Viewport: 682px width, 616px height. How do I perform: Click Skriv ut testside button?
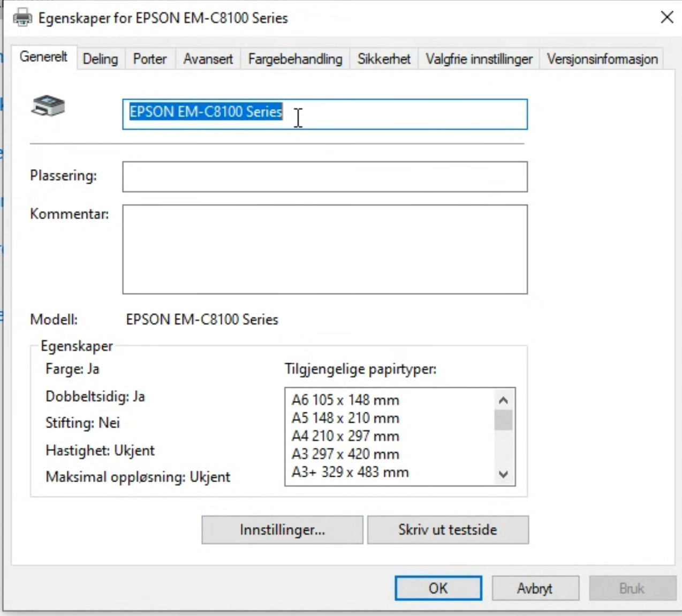click(x=448, y=530)
